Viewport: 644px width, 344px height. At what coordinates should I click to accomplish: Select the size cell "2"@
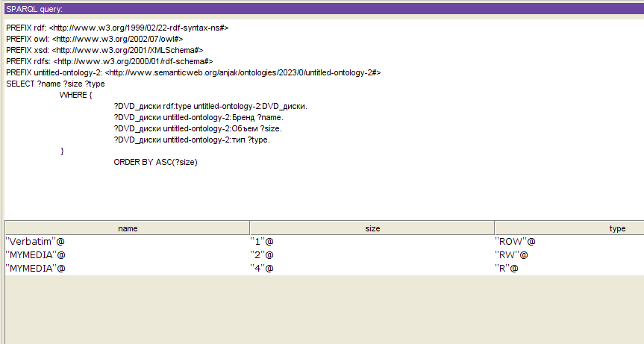coord(372,255)
